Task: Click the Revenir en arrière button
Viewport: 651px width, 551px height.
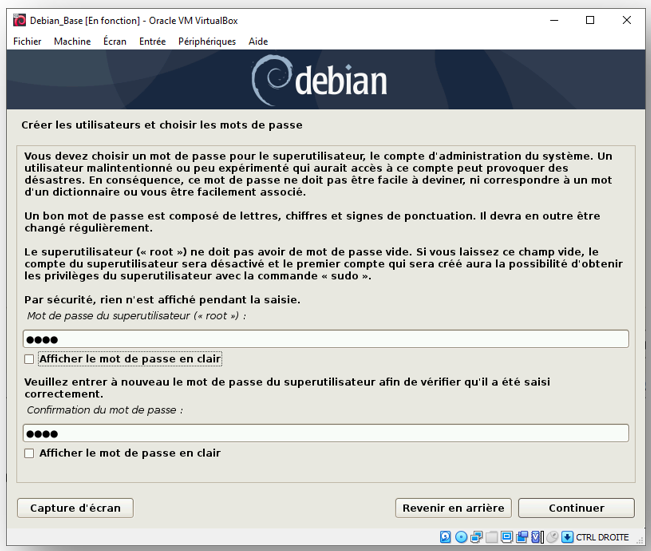Action: click(453, 508)
